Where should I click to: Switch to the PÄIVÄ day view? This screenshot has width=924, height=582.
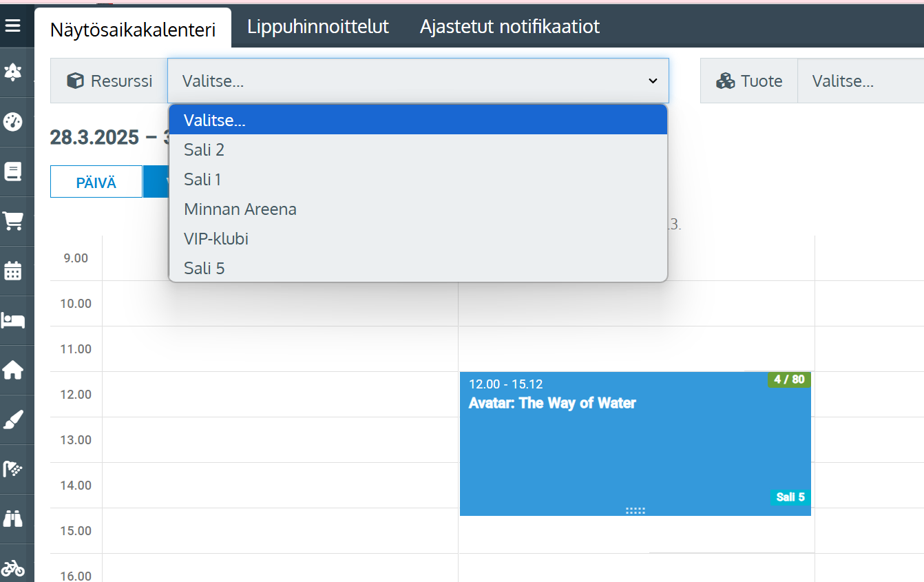(96, 182)
